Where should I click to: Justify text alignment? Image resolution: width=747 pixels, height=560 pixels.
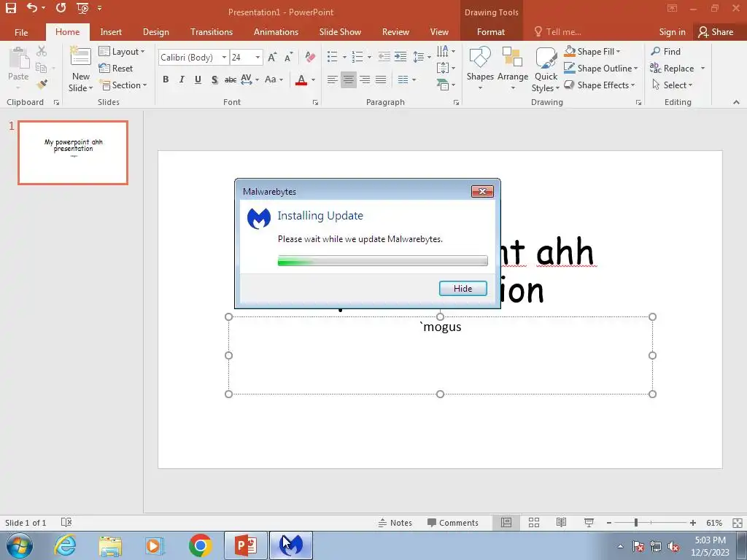(381, 79)
